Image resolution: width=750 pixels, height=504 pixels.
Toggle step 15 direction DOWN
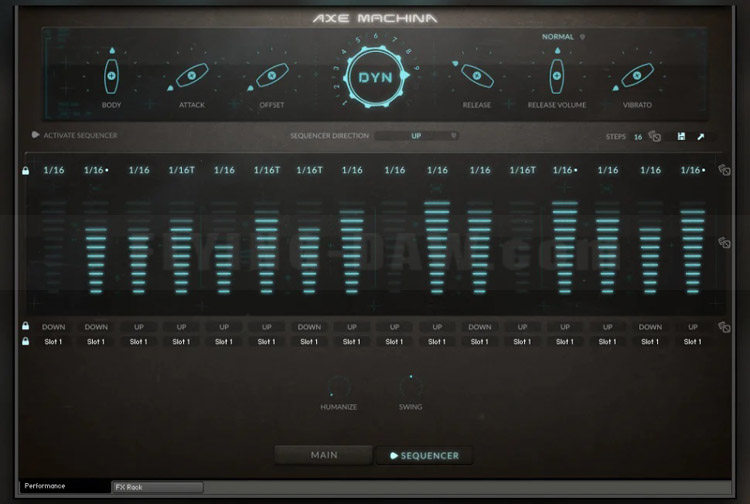click(650, 327)
